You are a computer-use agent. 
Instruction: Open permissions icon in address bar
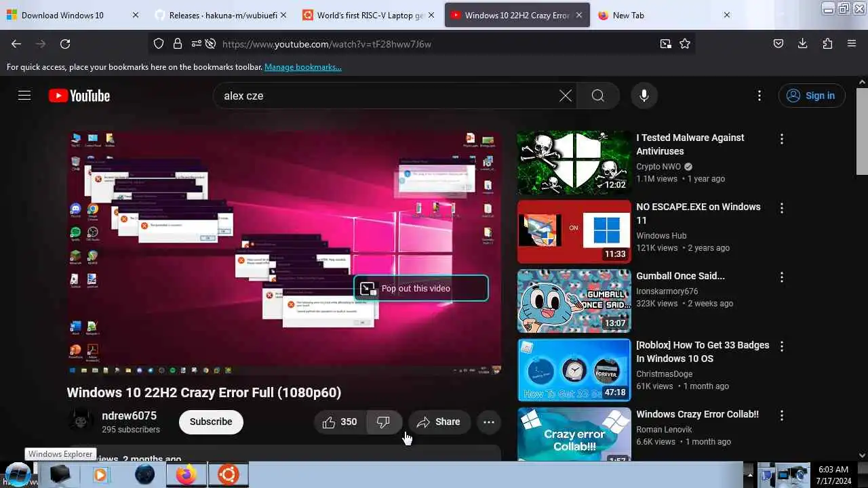click(x=195, y=43)
